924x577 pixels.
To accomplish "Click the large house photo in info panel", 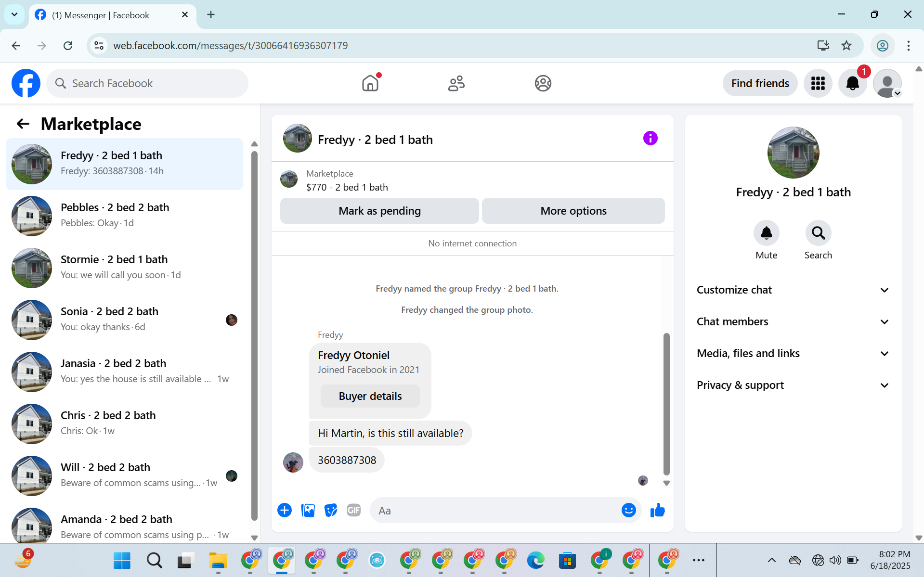I will [x=793, y=153].
